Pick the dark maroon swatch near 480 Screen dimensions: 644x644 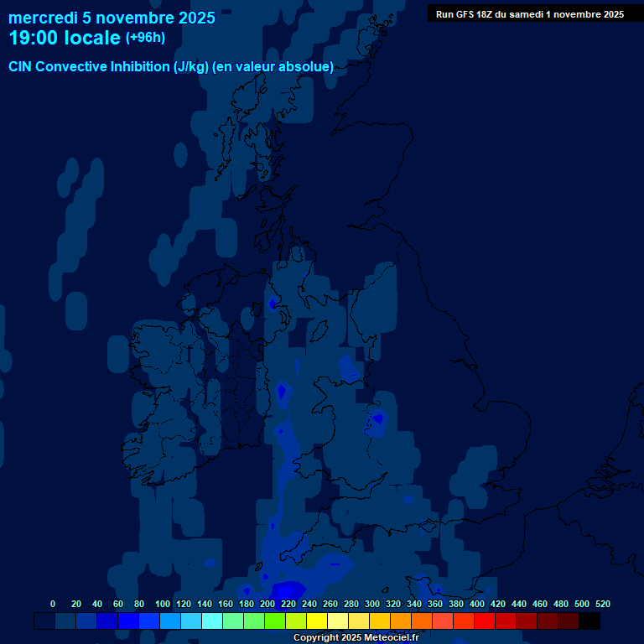pos(568,621)
